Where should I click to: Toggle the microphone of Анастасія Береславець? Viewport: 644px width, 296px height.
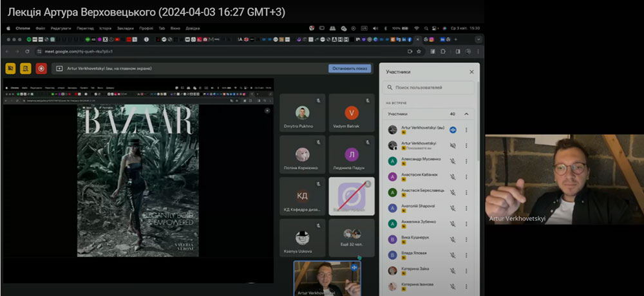[x=453, y=192]
